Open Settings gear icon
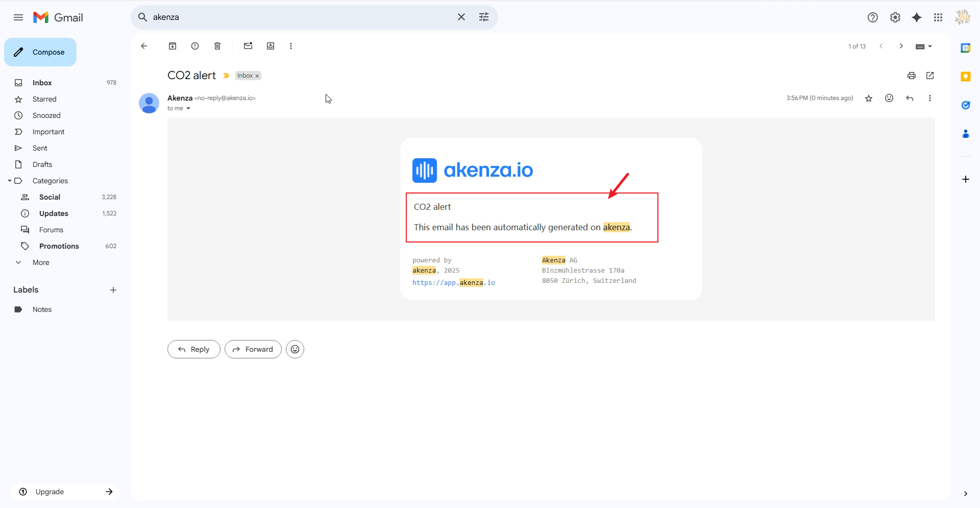 pos(895,17)
